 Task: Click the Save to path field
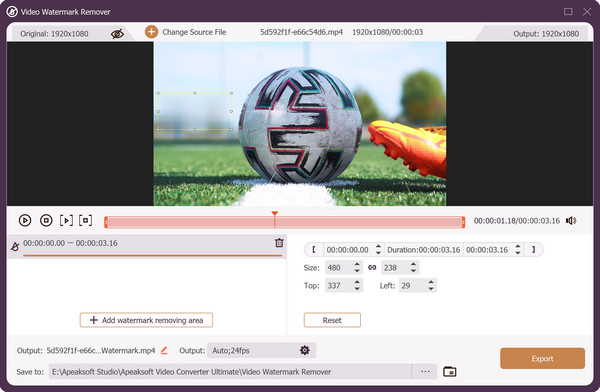(x=230, y=372)
